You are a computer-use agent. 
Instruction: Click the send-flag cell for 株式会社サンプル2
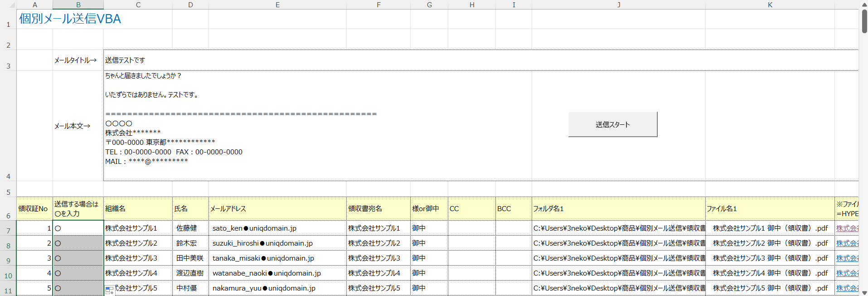78,243
